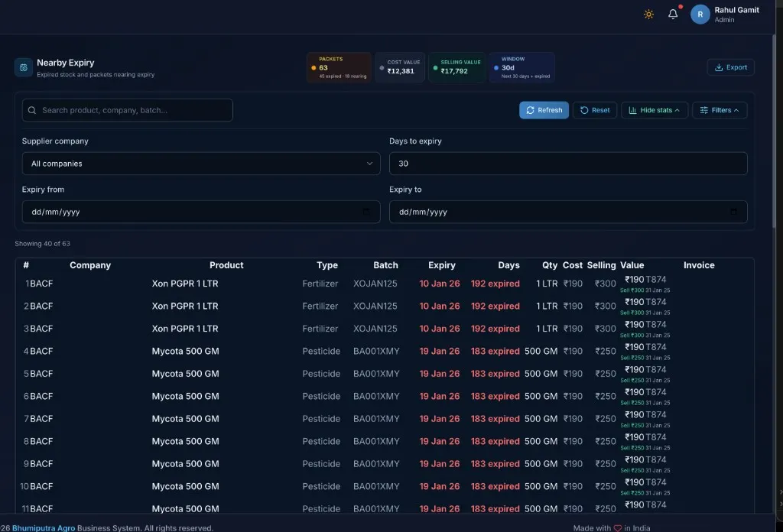Toggle the sun light-mode theme icon
783x532 pixels.
(x=648, y=15)
